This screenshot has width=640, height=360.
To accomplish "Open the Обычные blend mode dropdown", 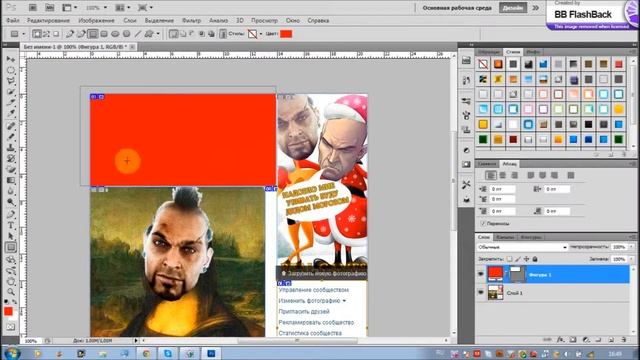I will point(522,247).
